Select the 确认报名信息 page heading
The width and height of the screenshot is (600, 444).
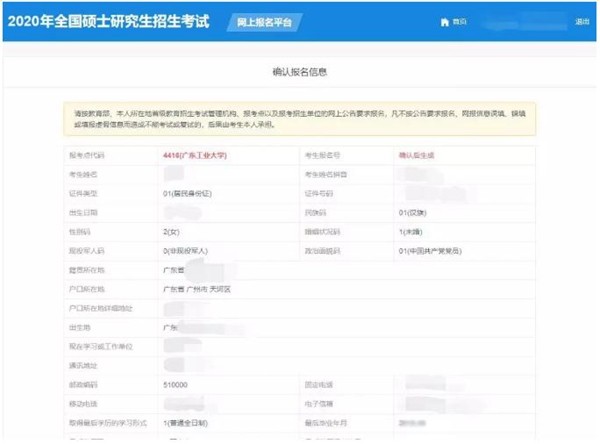[x=300, y=72]
